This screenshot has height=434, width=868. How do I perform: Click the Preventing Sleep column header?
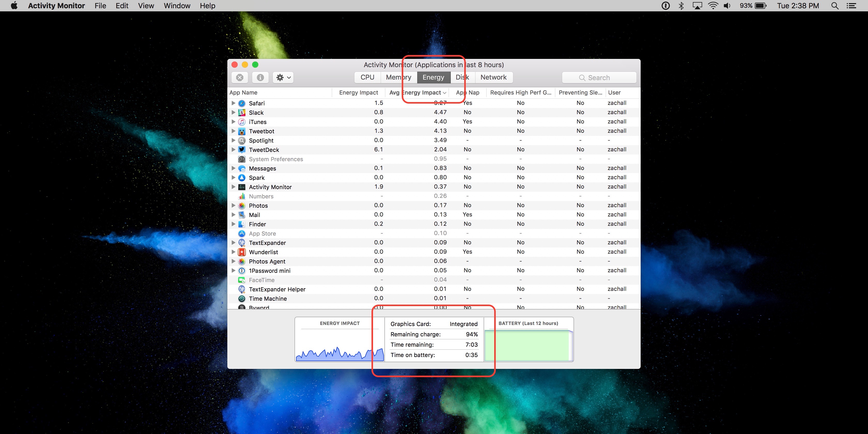(x=580, y=93)
